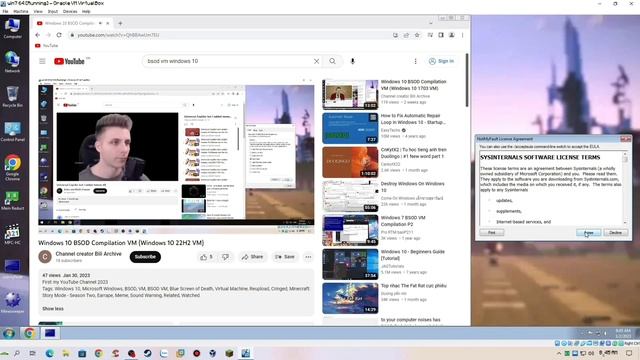Run the YouTube search with magnifier button

point(332,61)
